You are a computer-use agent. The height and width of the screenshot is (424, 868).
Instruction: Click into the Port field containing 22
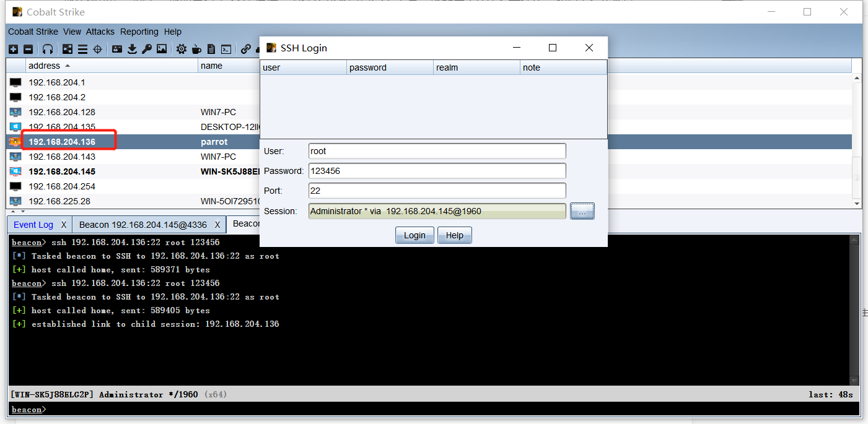point(437,191)
